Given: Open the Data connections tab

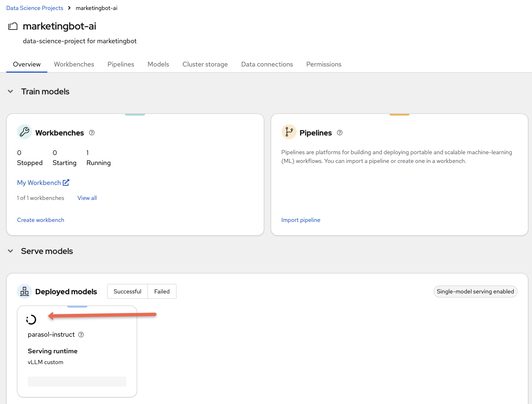Looking at the screenshot, I should pos(267,64).
